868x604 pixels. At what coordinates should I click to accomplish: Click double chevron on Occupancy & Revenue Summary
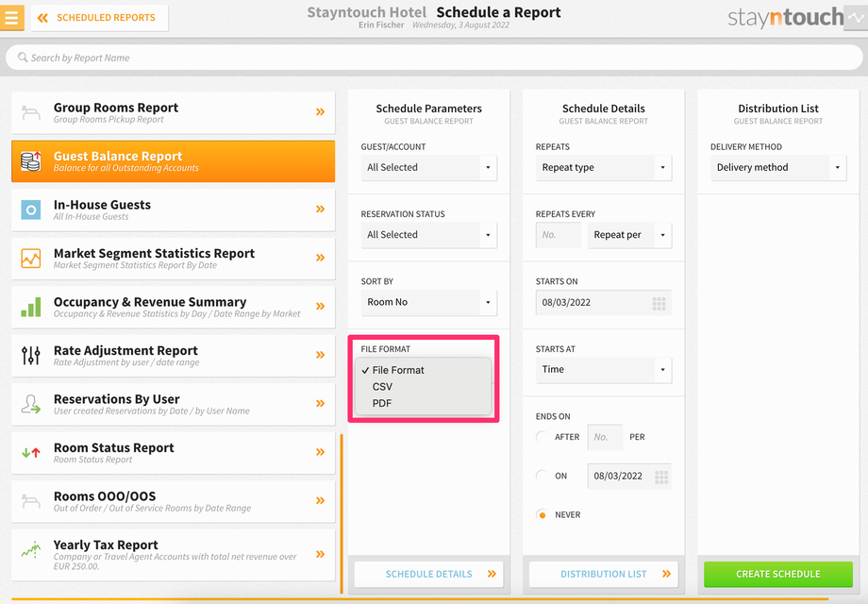[x=320, y=306]
